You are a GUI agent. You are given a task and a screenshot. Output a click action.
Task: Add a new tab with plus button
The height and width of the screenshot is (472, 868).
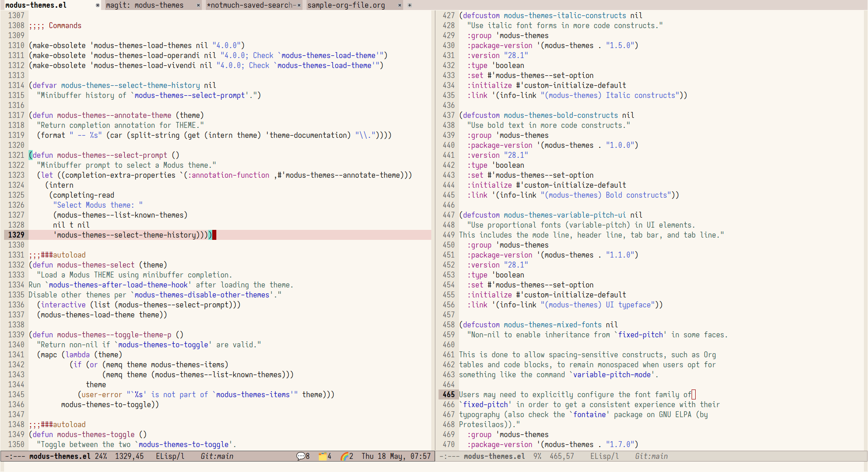click(x=410, y=5)
